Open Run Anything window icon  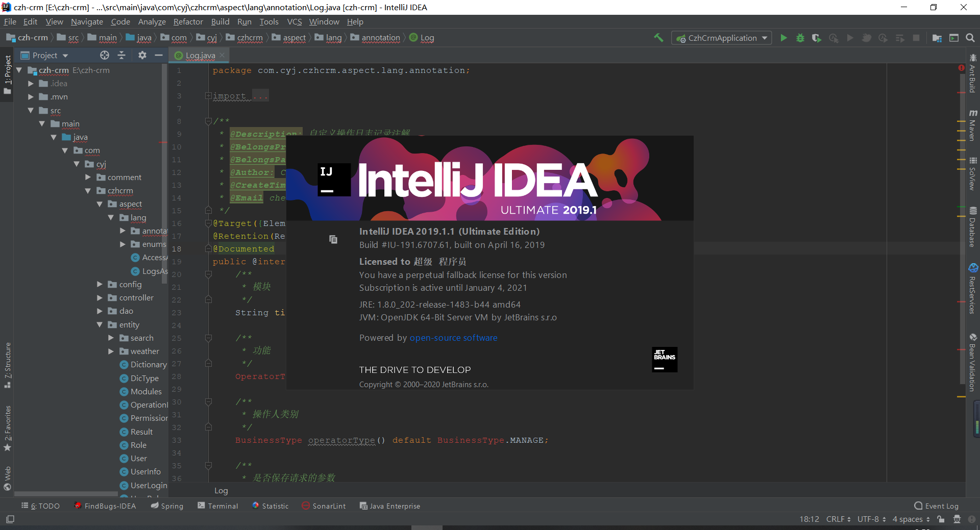click(x=954, y=38)
